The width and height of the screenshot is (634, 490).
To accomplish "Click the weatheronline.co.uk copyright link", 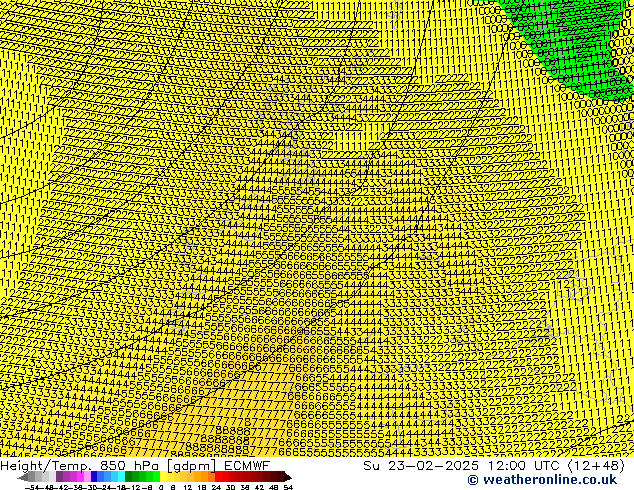I will click(542, 480).
